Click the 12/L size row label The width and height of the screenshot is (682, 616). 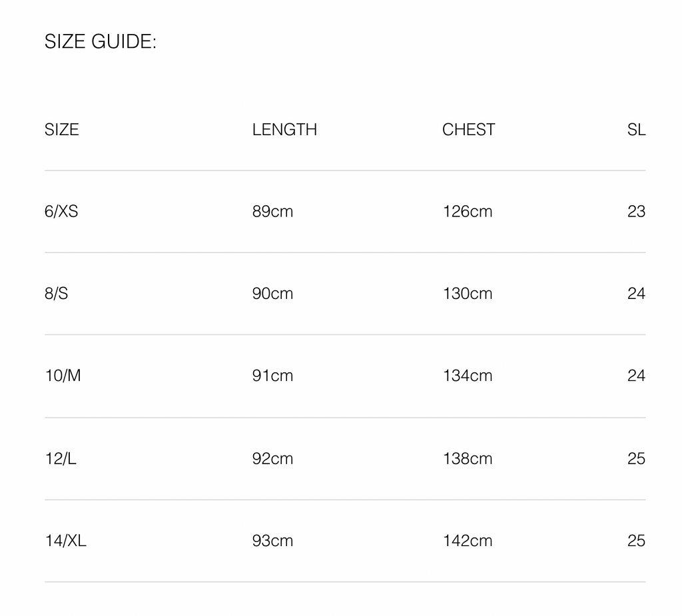(x=61, y=458)
